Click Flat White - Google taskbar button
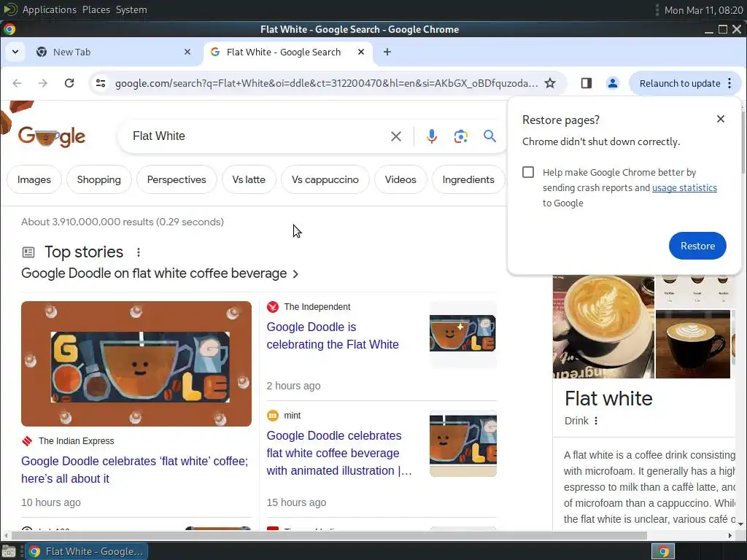Image resolution: width=747 pixels, height=560 pixels. 87,551
